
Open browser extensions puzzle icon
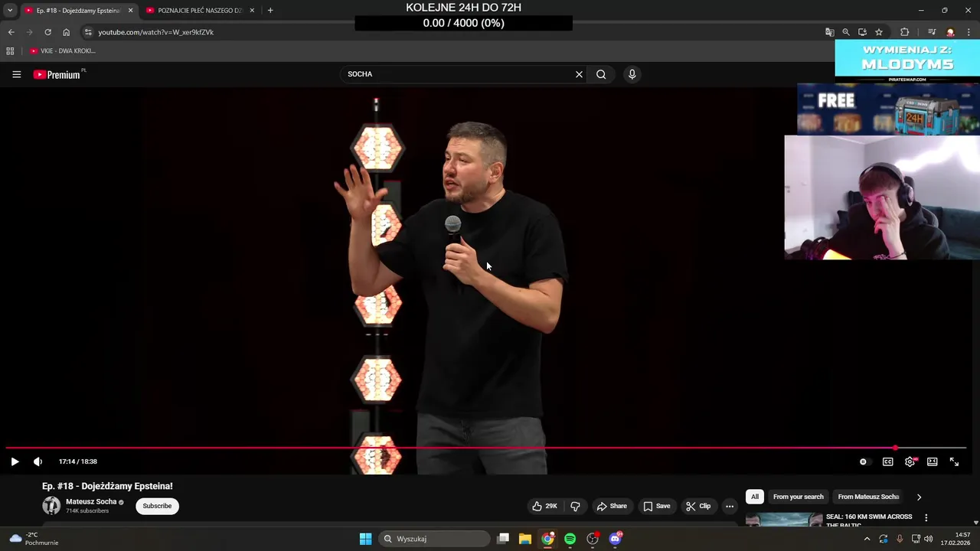tap(905, 32)
